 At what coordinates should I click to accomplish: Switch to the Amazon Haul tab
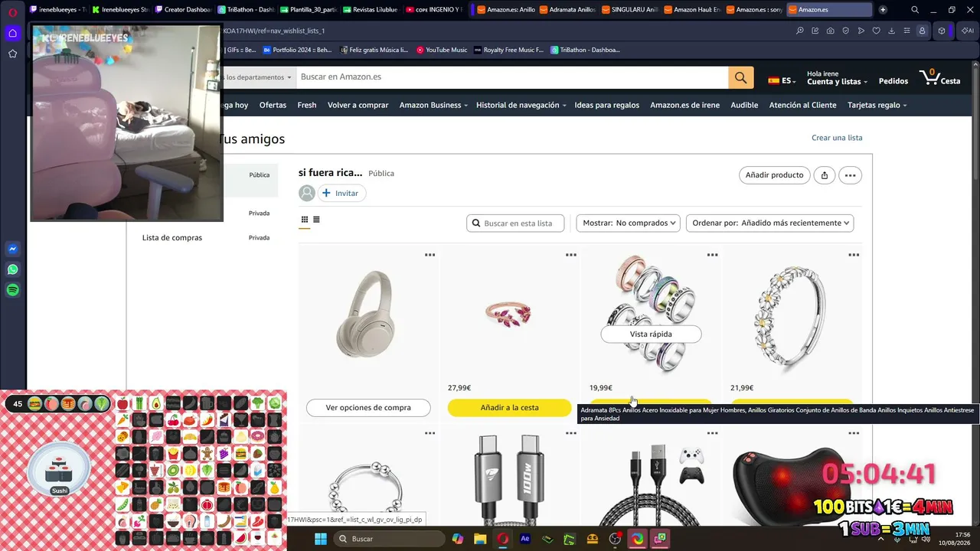click(x=691, y=10)
